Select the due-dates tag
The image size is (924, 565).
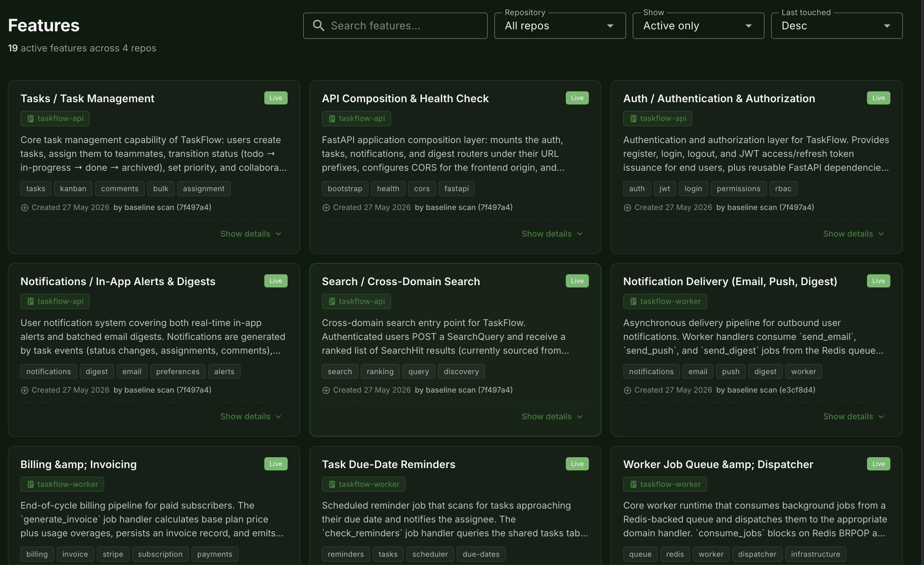pos(481,554)
